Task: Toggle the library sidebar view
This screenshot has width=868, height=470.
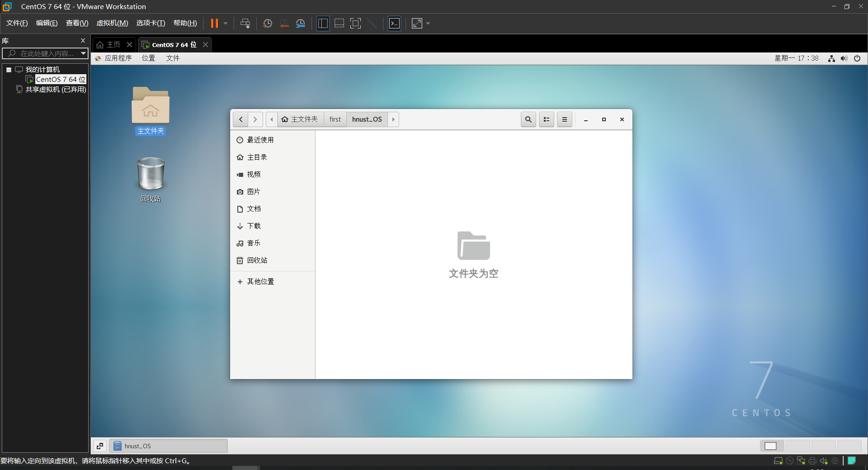Action: tap(323, 23)
